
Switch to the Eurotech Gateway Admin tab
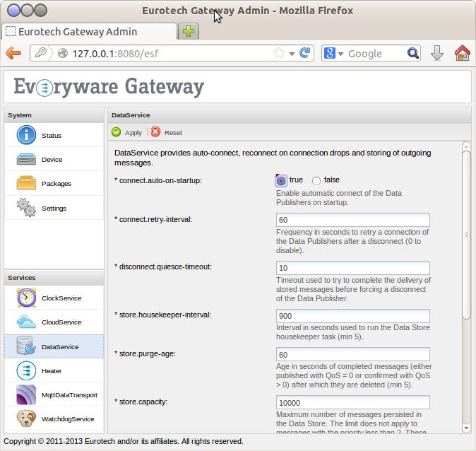pos(89,31)
